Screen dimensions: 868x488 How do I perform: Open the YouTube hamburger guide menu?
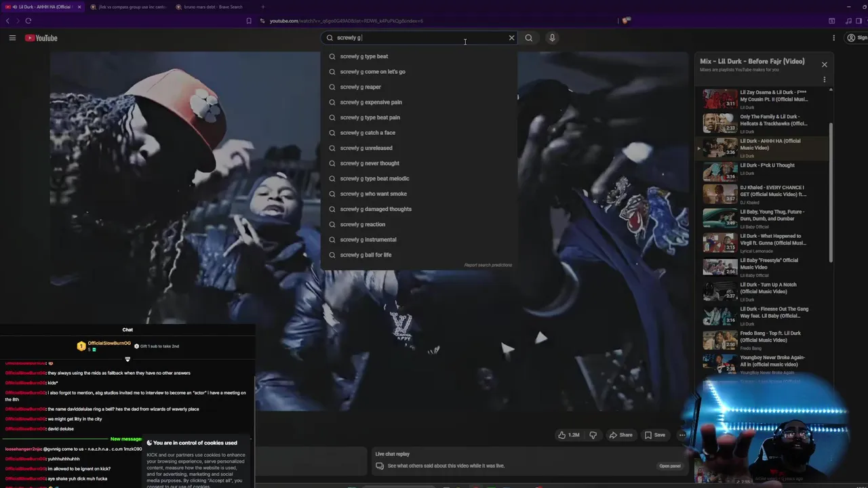(12, 38)
